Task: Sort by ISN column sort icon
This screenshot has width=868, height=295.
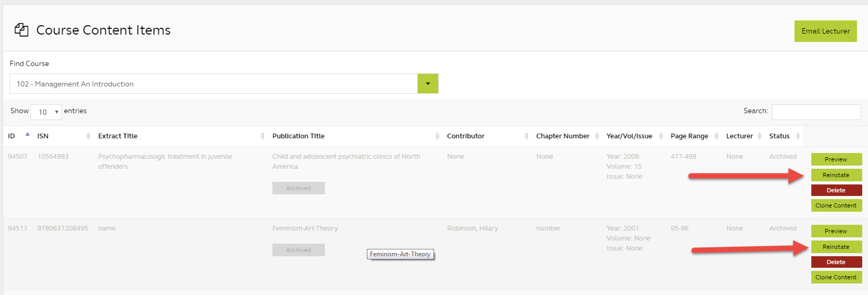Action: click(88, 136)
